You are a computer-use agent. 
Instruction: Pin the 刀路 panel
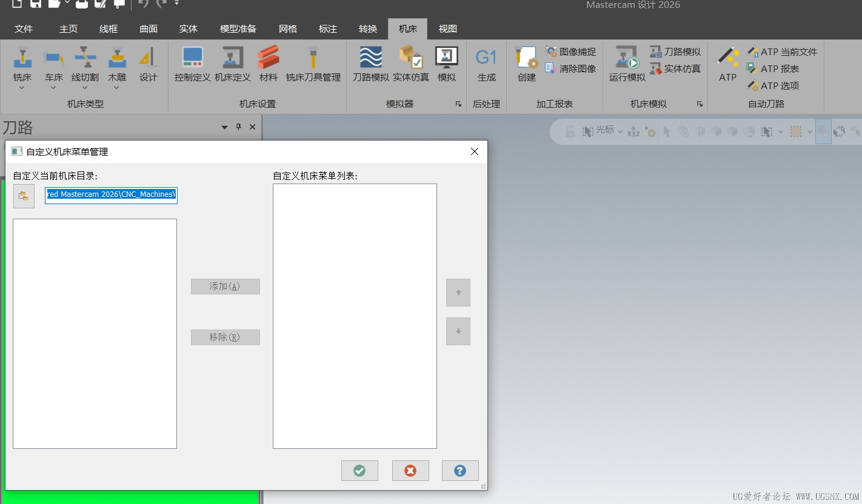coord(239,127)
